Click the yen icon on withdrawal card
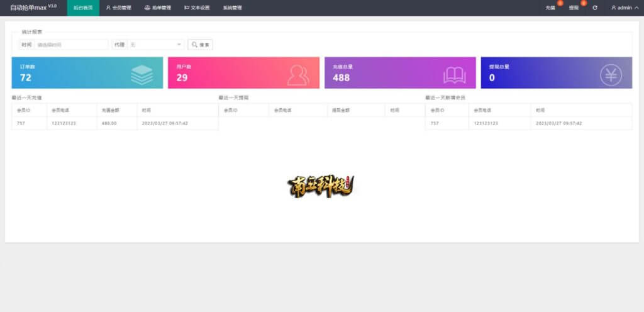This screenshot has height=312, width=644. 611,75
